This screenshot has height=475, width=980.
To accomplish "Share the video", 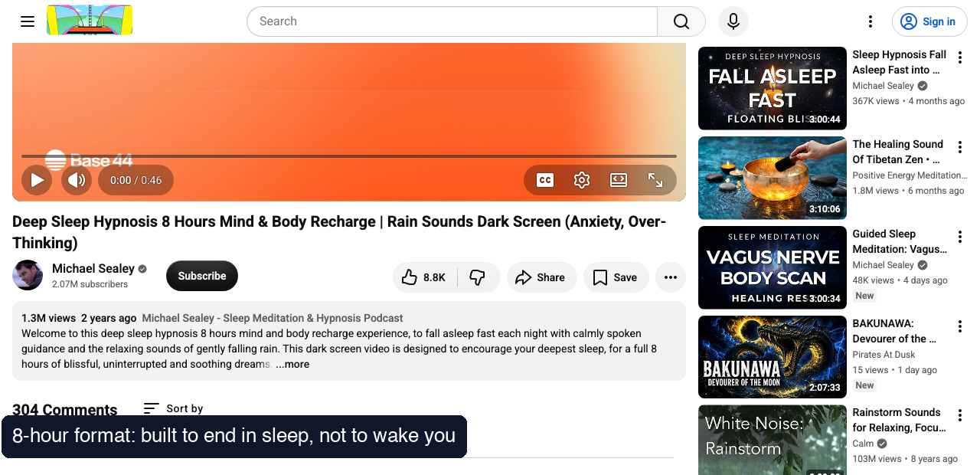I will point(541,277).
